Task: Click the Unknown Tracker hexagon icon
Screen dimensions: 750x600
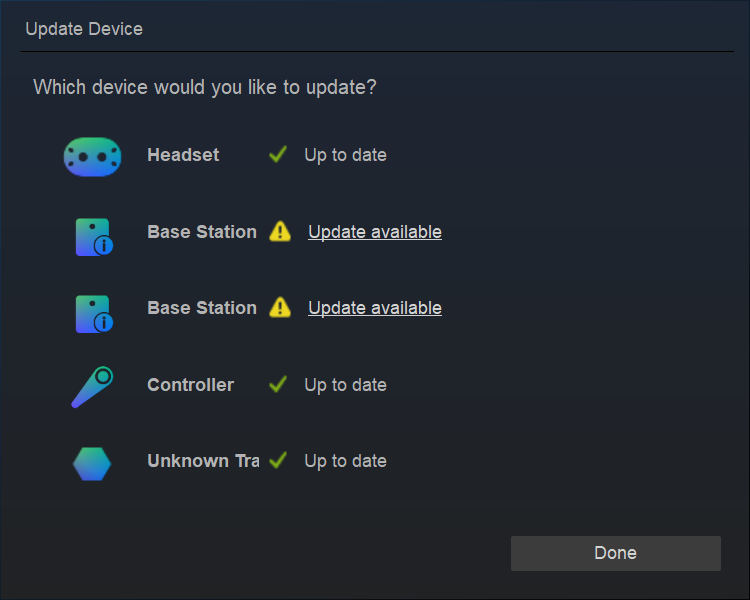Action: click(92, 463)
